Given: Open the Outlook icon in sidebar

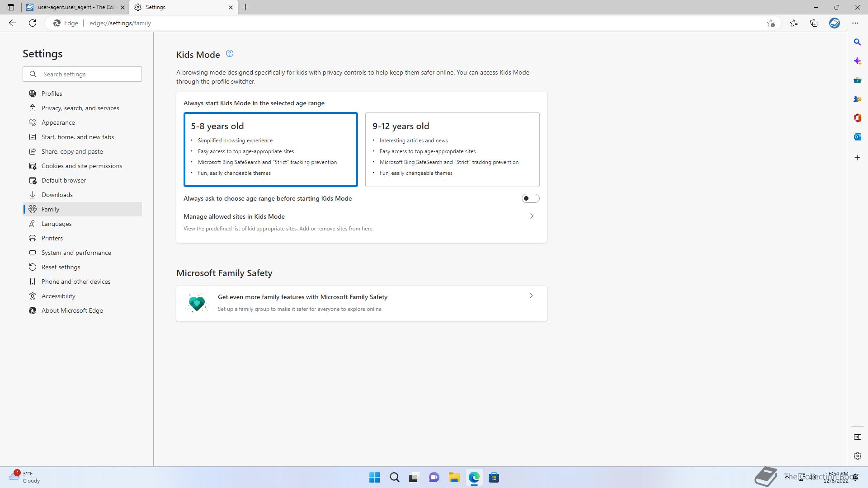Looking at the screenshot, I should pos(857,137).
